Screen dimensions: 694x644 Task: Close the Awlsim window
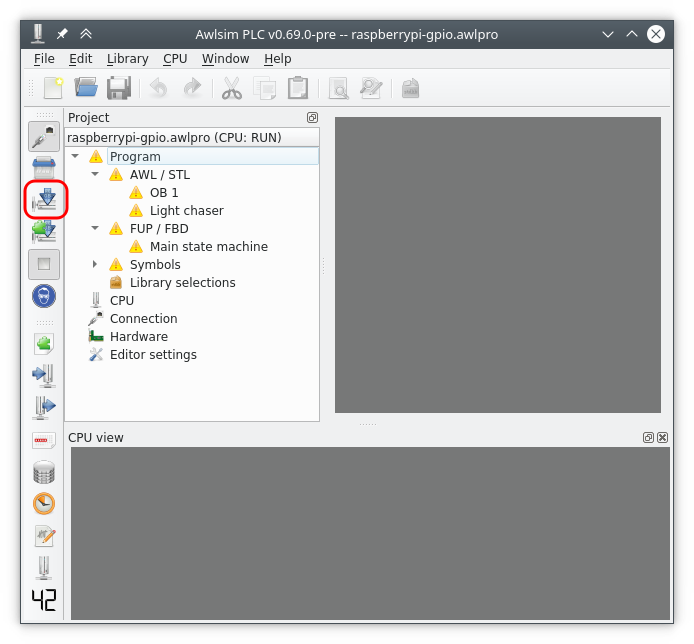click(656, 34)
